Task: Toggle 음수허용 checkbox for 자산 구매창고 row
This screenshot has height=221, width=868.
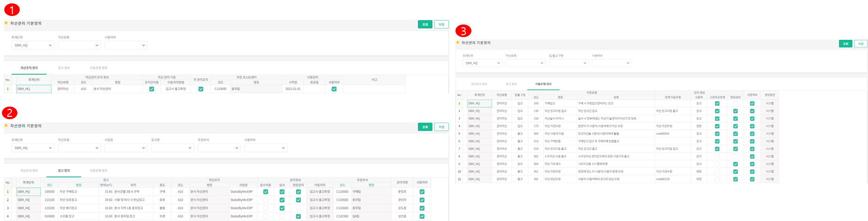Action: click(x=266, y=192)
